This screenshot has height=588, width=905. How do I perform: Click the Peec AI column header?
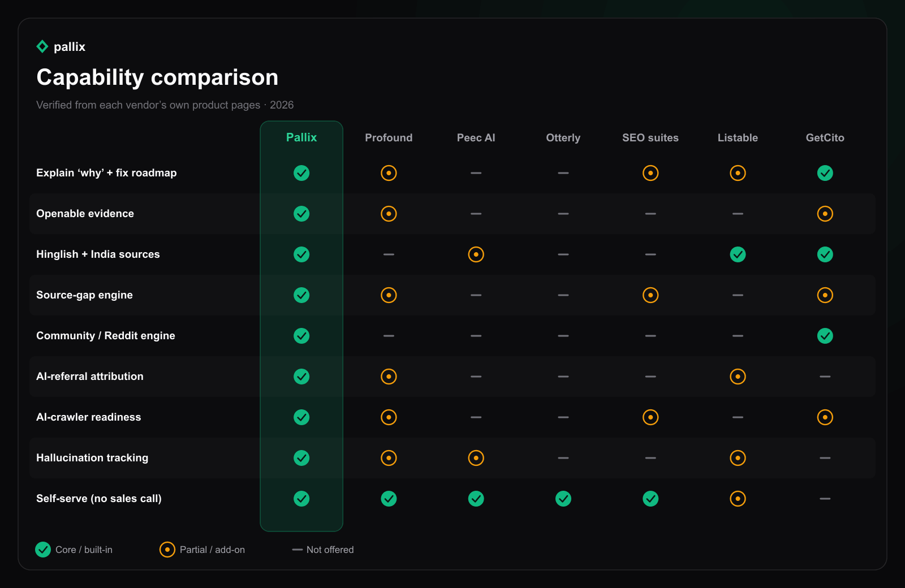[x=476, y=137]
